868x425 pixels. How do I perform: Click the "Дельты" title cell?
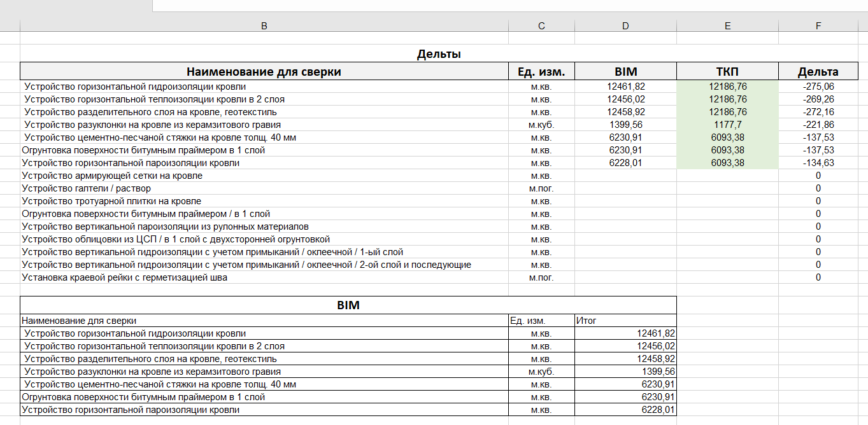439,54
